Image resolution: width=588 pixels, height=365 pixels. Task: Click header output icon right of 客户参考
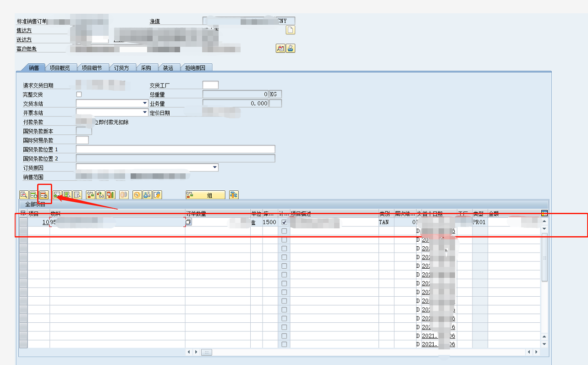tap(291, 48)
